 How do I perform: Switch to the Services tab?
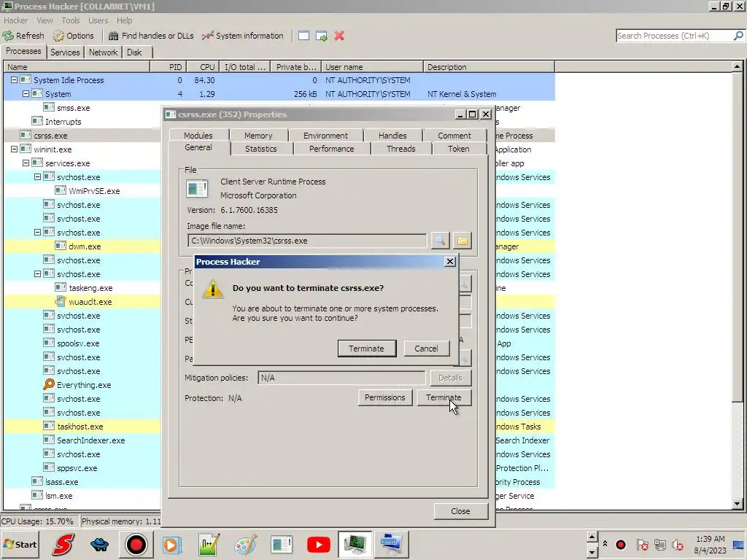65,52
